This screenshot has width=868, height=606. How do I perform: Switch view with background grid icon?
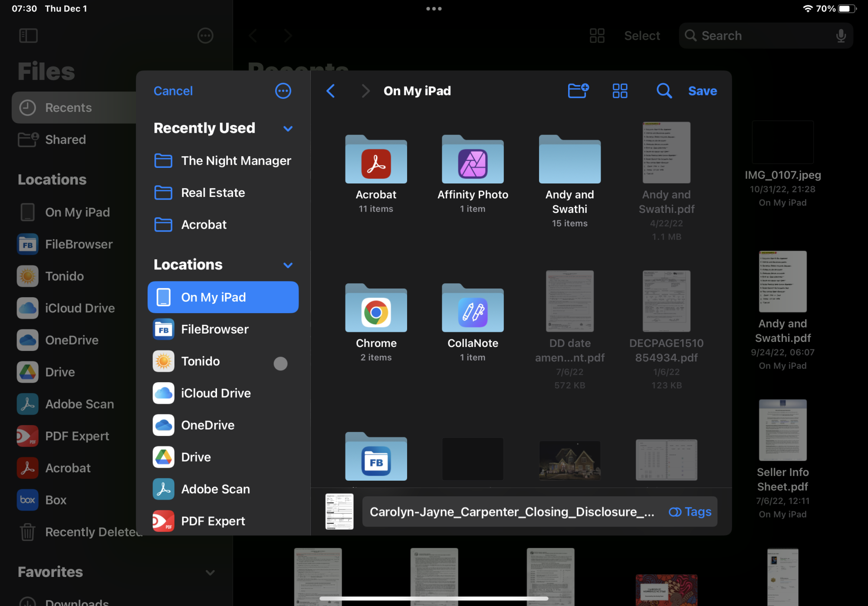coord(597,36)
